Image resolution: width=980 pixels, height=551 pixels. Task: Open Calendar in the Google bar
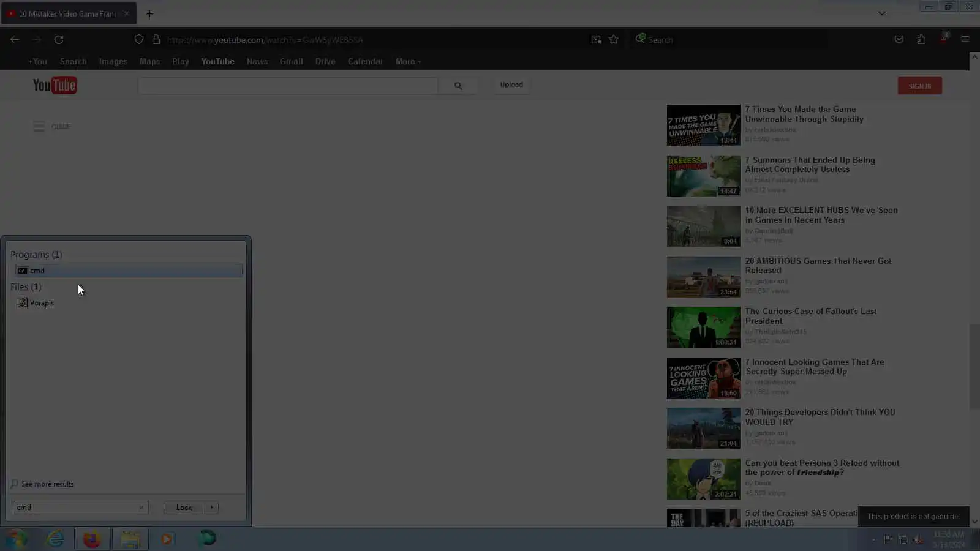point(365,62)
